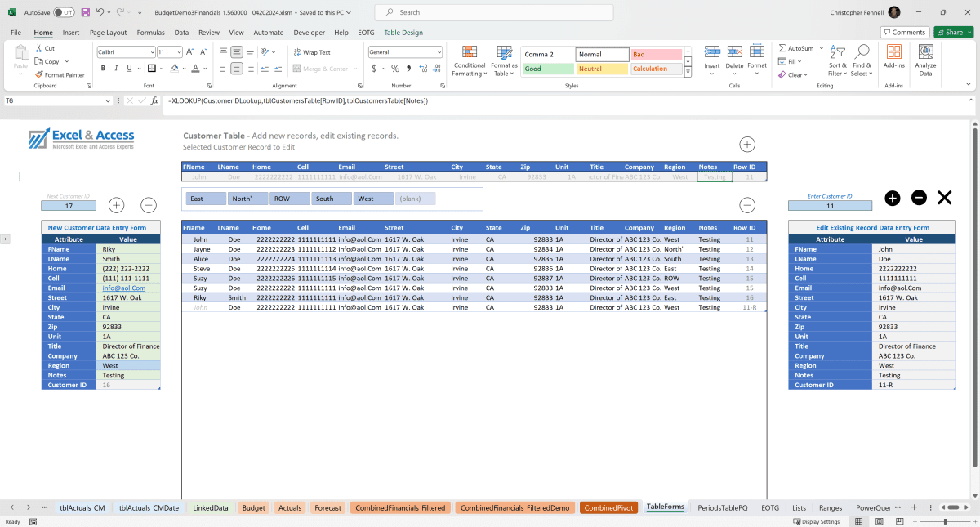Toggle the East region slicer filter
Image resolution: width=980 pixels, height=527 pixels.
206,199
